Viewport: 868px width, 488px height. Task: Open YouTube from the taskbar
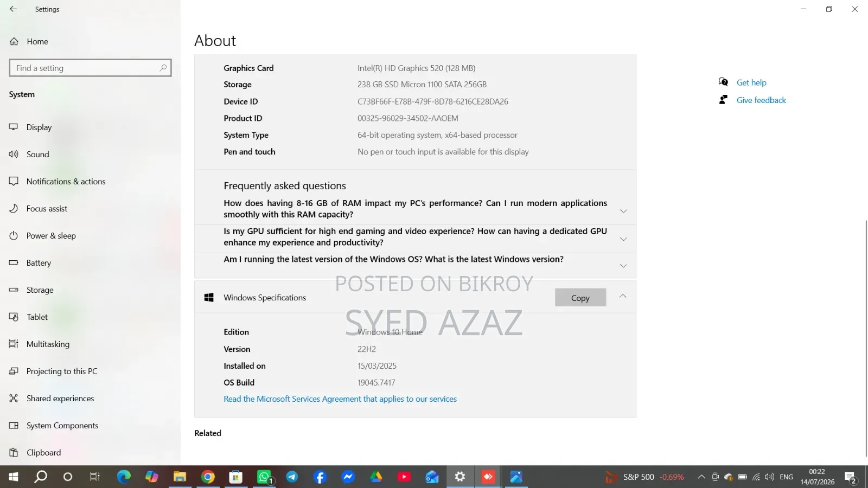point(404,477)
